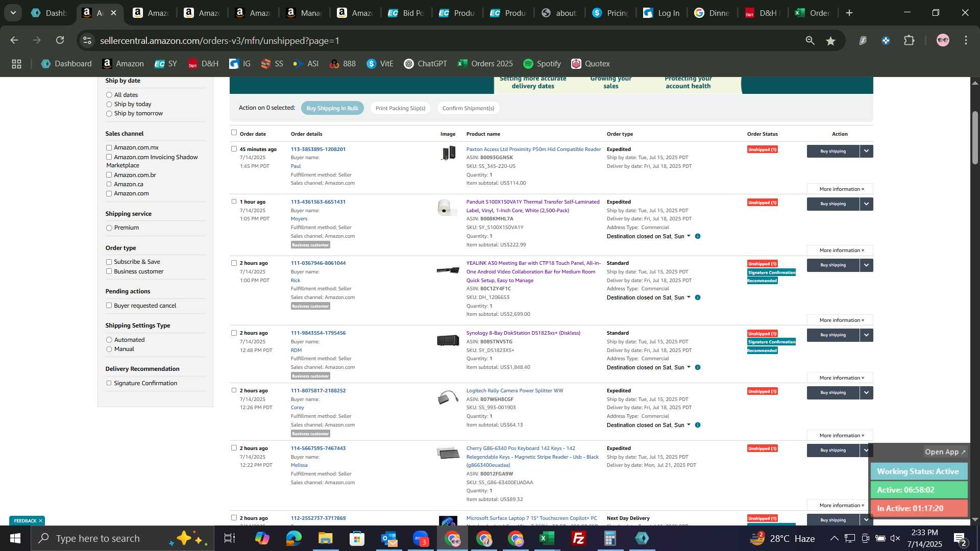Click Open App in the status widget

coord(945,452)
